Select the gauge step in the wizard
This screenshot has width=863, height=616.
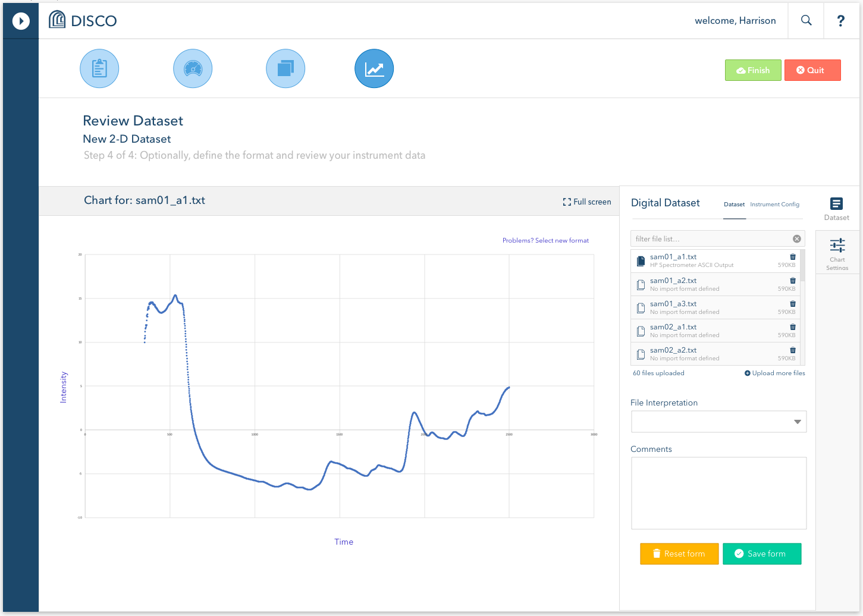tap(192, 68)
